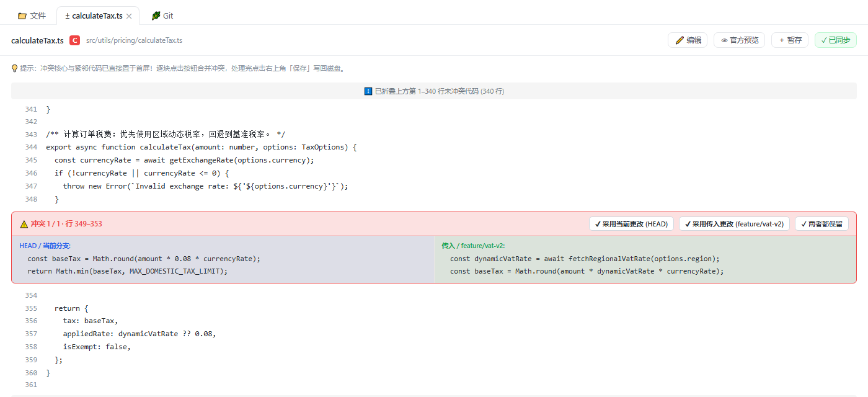Click incoming line with amount * dynamicVatRate
The height and width of the screenshot is (397, 868).
pos(587,271)
